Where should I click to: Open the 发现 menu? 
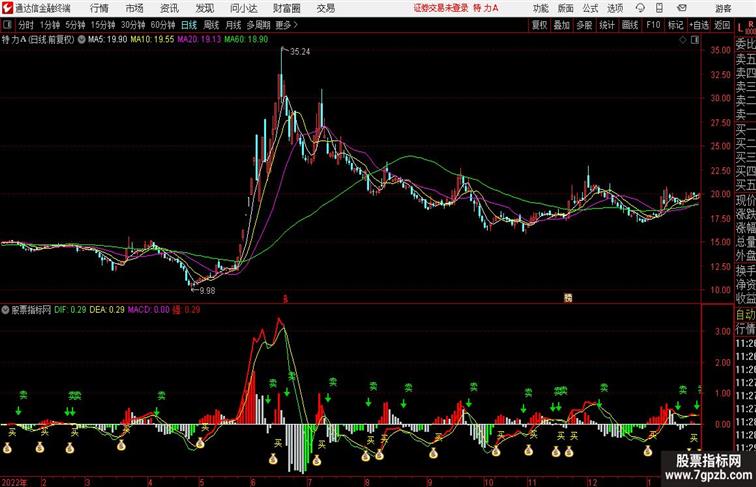pos(204,8)
